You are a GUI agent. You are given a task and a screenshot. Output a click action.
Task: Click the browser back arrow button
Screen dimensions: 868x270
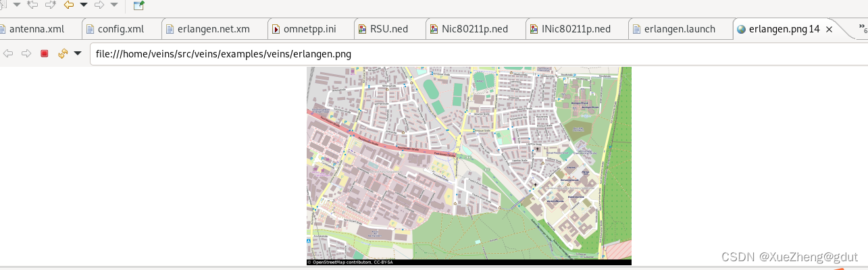[8, 53]
